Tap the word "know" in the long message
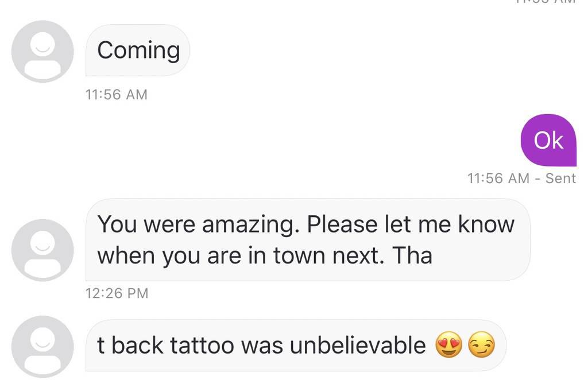The width and height of the screenshot is (588, 380). [486, 223]
